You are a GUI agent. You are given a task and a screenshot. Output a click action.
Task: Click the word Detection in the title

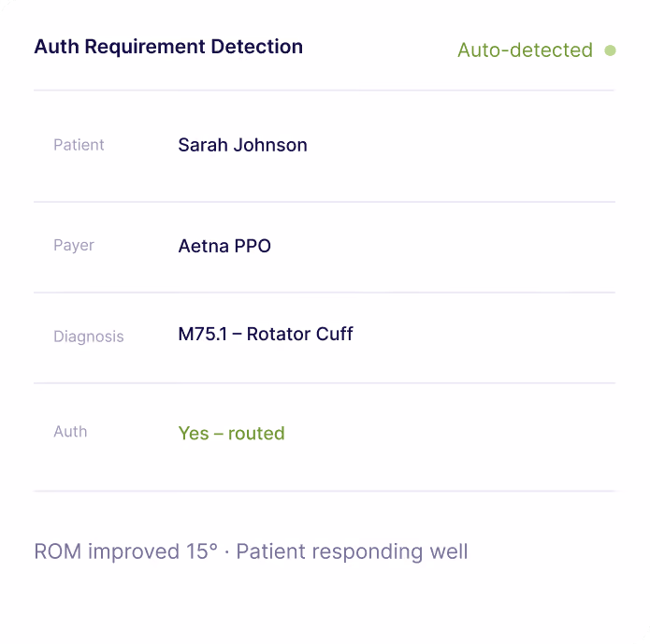257,47
